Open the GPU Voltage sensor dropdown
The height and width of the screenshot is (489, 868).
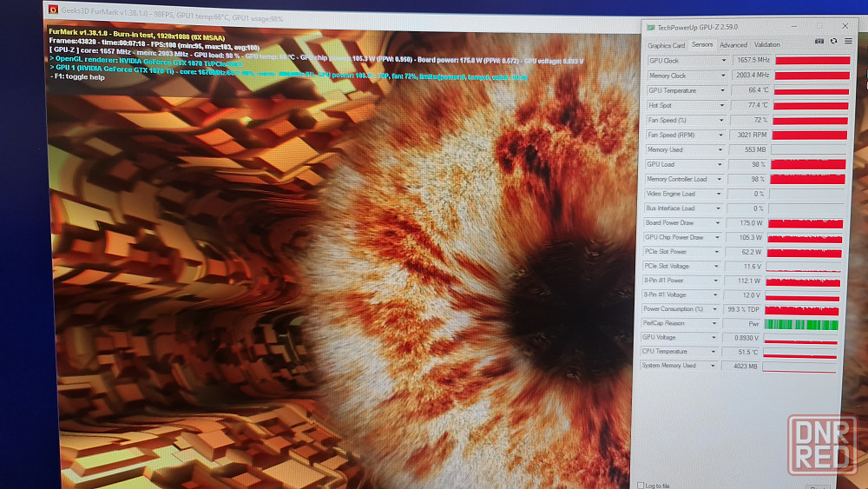tap(713, 337)
